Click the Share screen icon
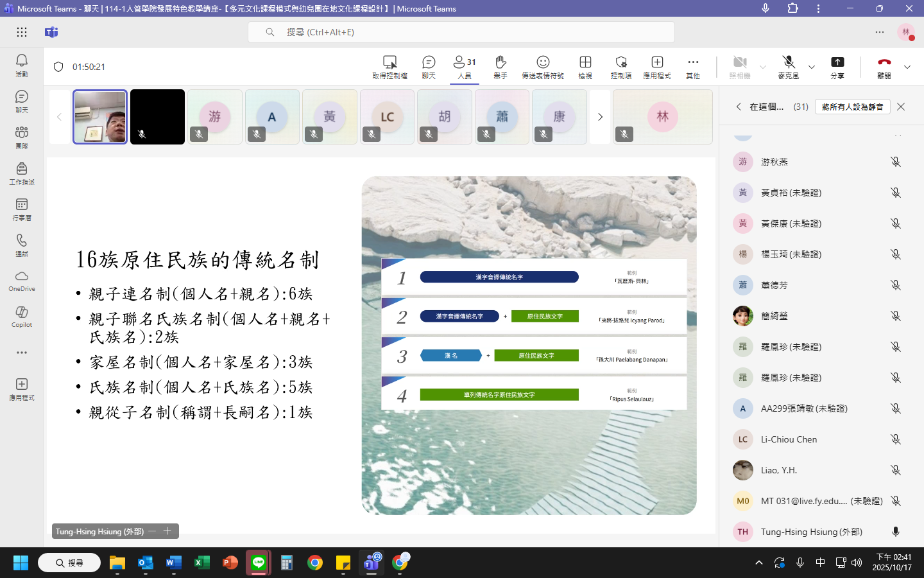This screenshot has height=578, width=924. pos(837,66)
